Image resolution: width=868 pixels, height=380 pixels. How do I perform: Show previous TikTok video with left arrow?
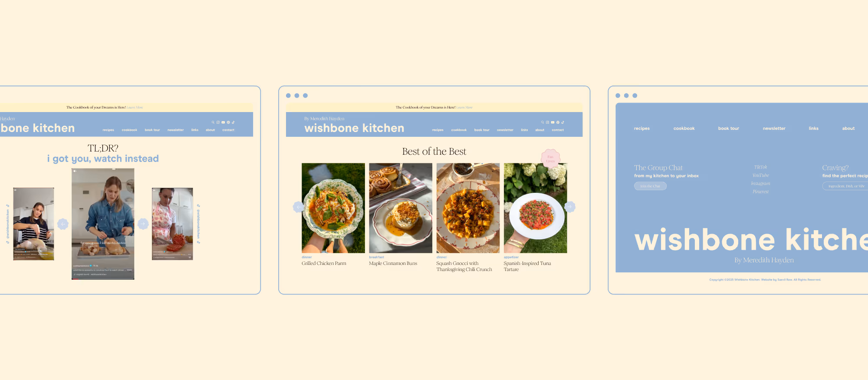63,224
